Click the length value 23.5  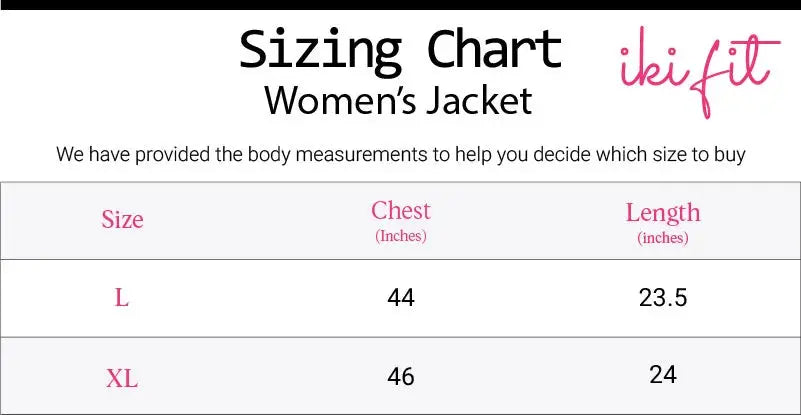click(x=662, y=298)
